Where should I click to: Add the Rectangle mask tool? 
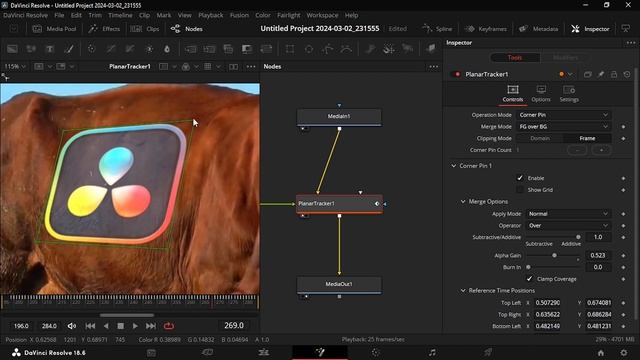click(x=290, y=49)
